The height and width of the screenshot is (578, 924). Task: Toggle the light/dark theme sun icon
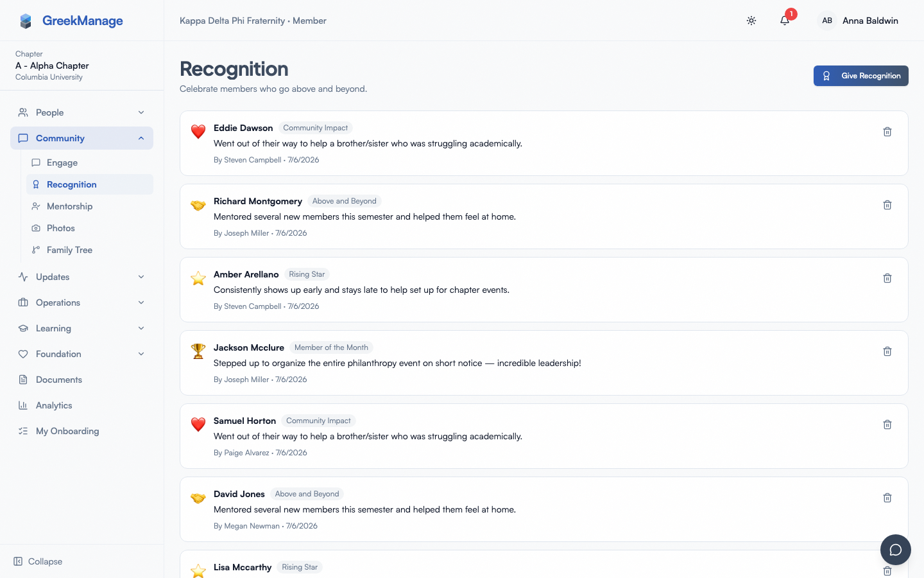pos(751,21)
